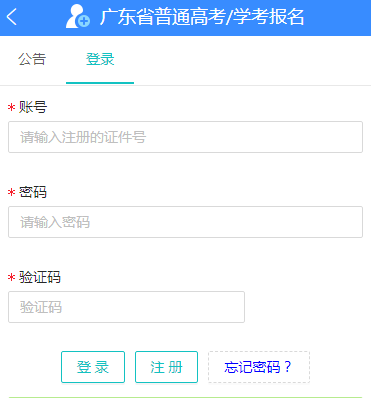Go back using the header arrow

click(x=12, y=17)
